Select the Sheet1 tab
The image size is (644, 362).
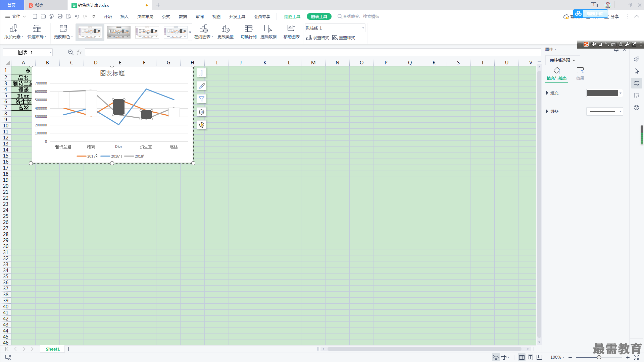[x=53, y=349]
